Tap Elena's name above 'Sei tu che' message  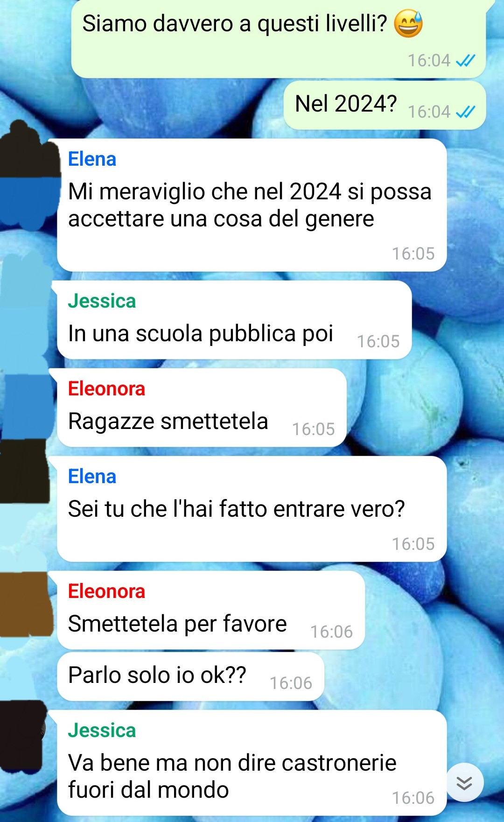(x=92, y=477)
